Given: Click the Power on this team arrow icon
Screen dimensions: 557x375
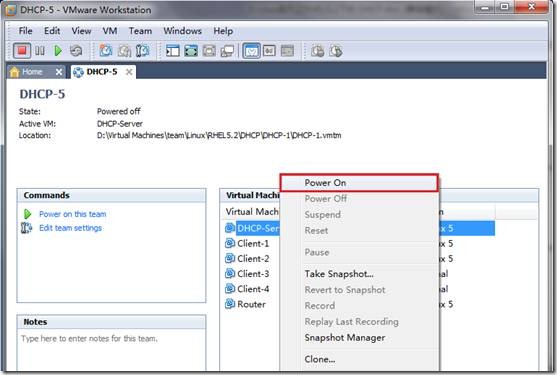Looking at the screenshot, I should click(27, 214).
